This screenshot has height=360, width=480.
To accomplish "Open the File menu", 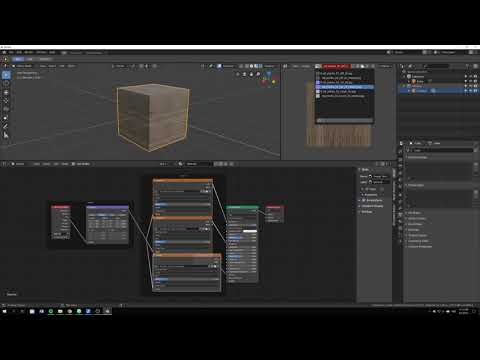I will point(11,52).
